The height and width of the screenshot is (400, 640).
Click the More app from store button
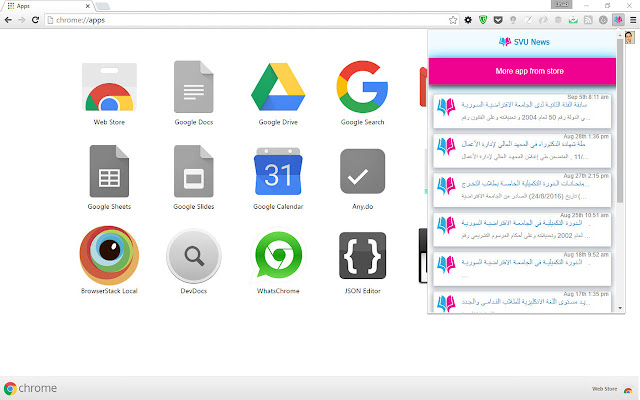pos(522,71)
